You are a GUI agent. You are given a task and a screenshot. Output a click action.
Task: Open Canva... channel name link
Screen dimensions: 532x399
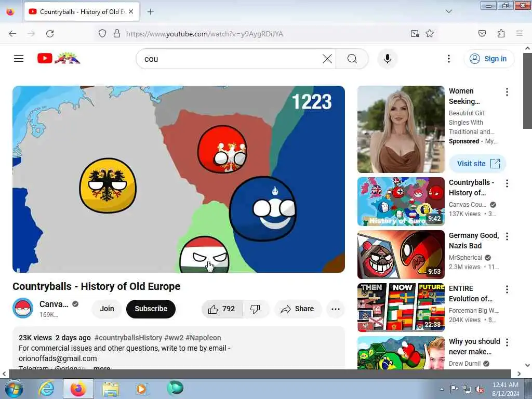[x=54, y=304]
